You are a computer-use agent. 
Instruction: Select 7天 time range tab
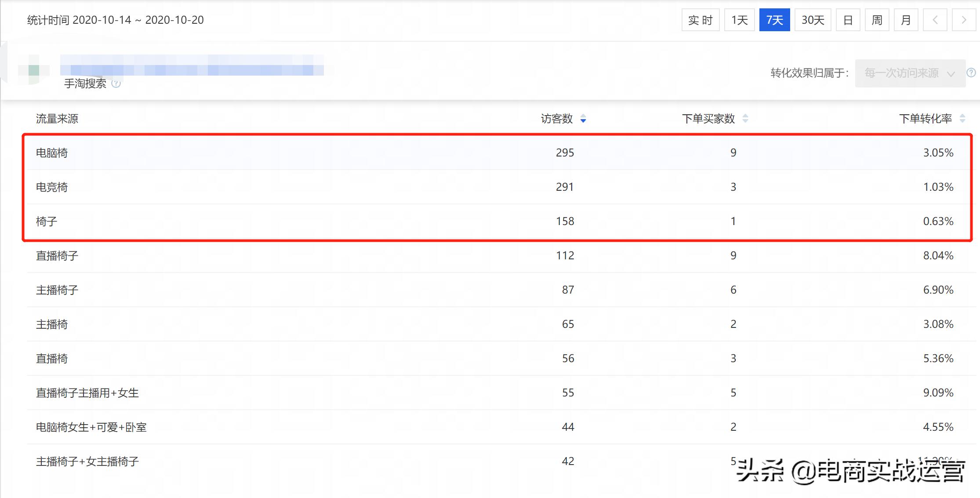click(774, 20)
